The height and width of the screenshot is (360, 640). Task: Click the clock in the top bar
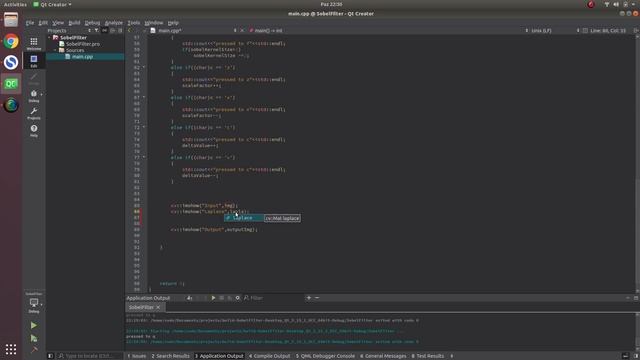tap(331, 4)
